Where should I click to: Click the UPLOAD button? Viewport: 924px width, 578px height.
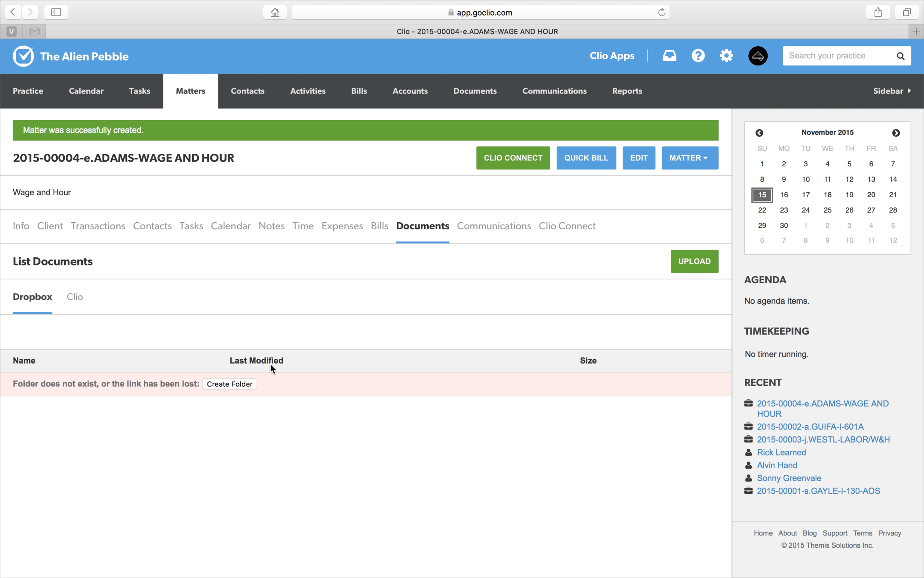[x=694, y=261]
